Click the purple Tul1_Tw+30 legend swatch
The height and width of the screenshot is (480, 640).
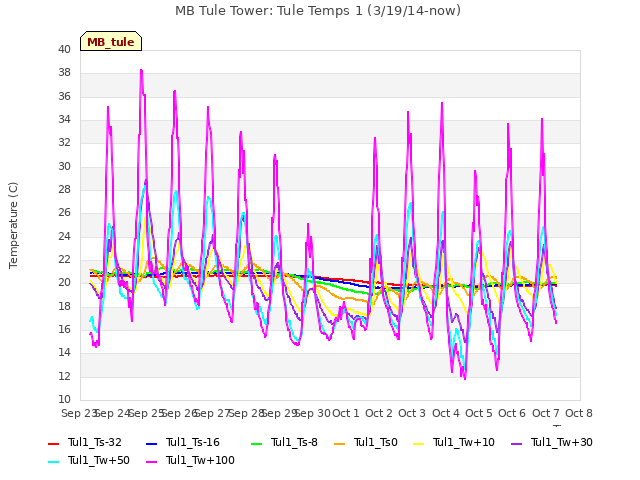tap(516, 443)
